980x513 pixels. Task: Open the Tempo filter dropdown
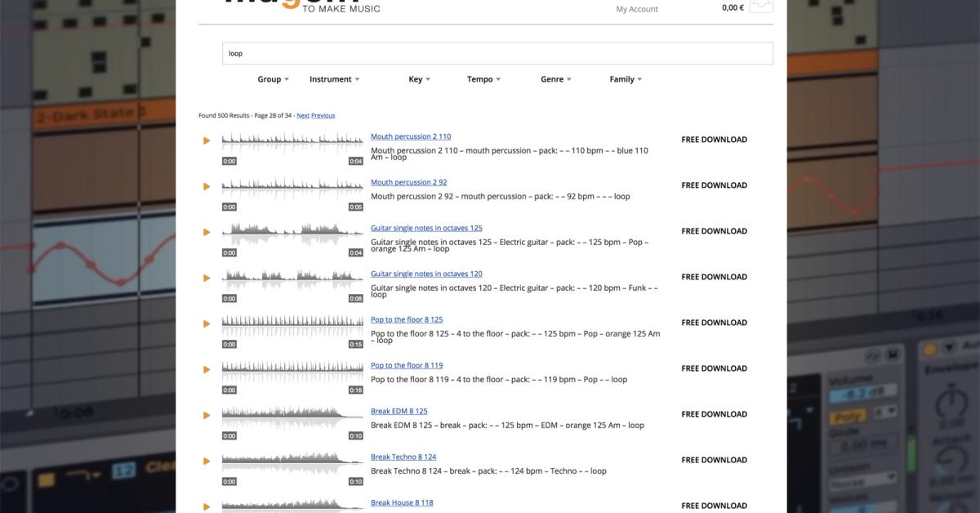(483, 79)
